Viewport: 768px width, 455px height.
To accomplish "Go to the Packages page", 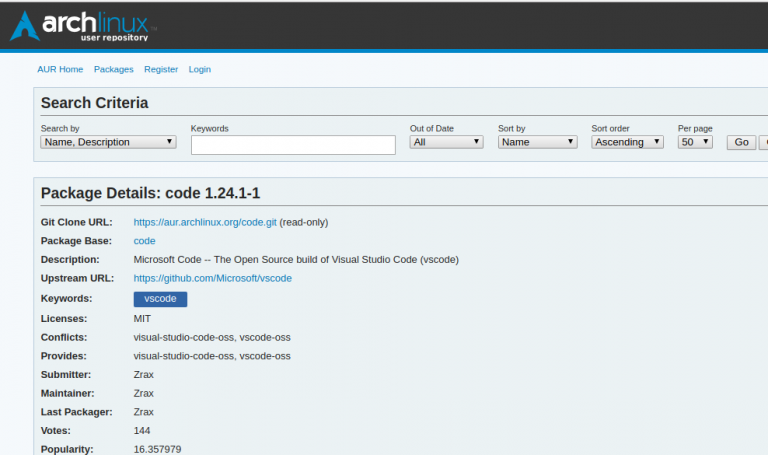I will pyautogui.click(x=114, y=70).
